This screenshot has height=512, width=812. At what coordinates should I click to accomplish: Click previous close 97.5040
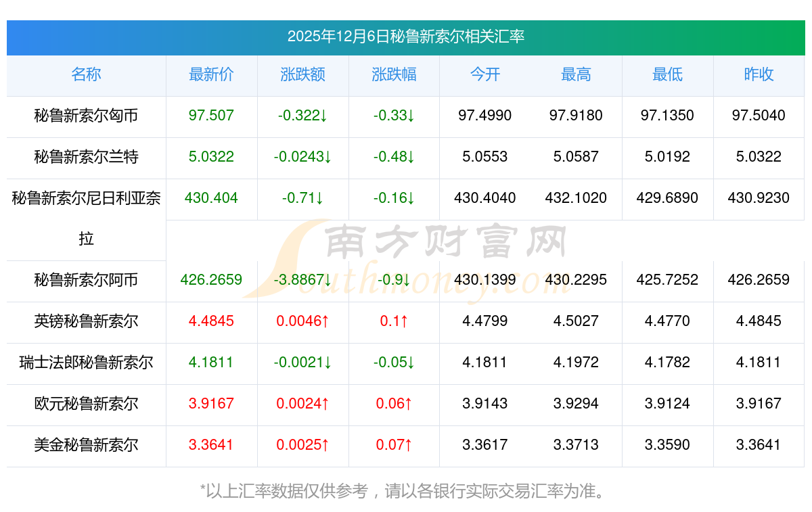click(759, 116)
